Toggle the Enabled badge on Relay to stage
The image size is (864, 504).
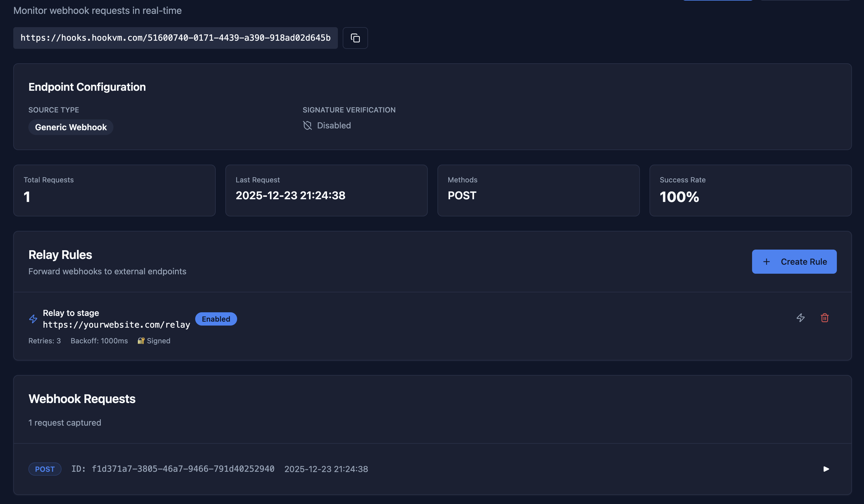coord(216,319)
